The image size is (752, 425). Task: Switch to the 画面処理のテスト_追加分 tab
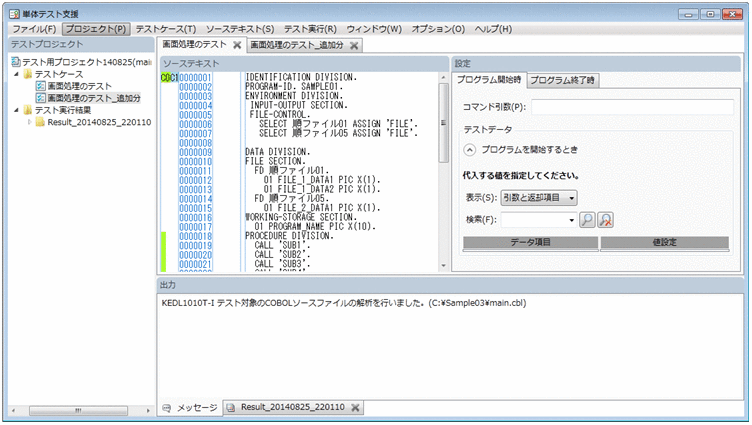[x=297, y=46]
